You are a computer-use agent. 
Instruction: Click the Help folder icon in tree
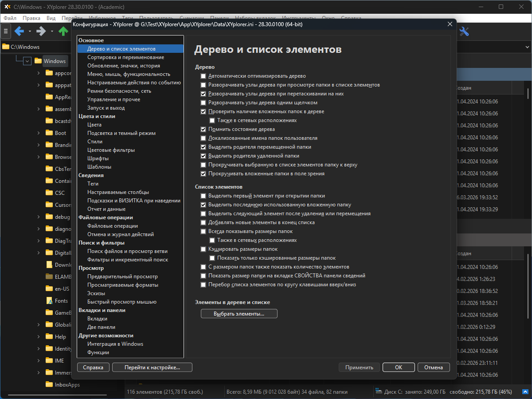tap(50, 336)
